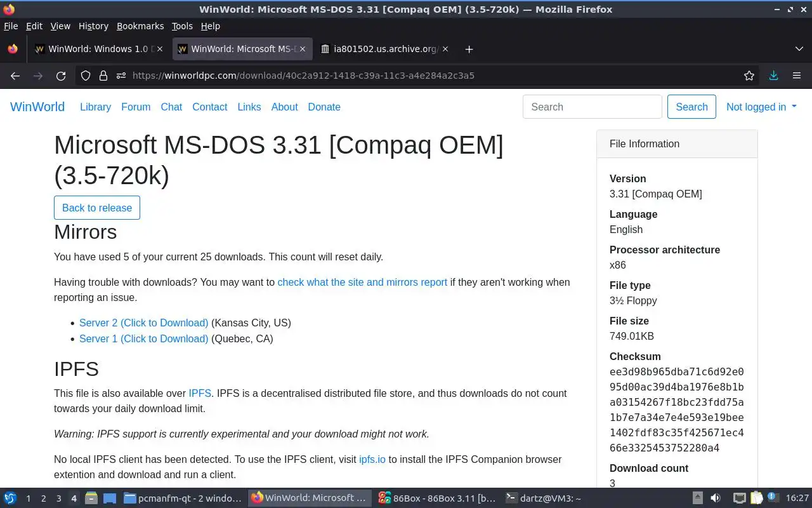This screenshot has width=812, height=508.
Task: Click the removable media eject tray icon
Action: 697,498
